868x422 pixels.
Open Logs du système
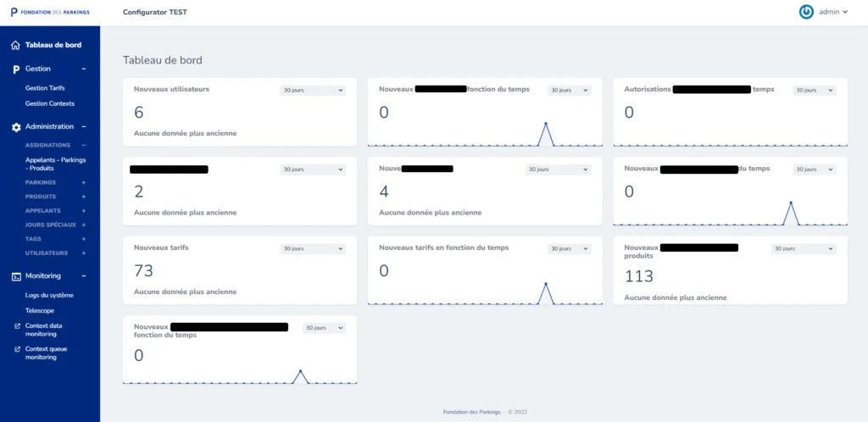point(49,295)
